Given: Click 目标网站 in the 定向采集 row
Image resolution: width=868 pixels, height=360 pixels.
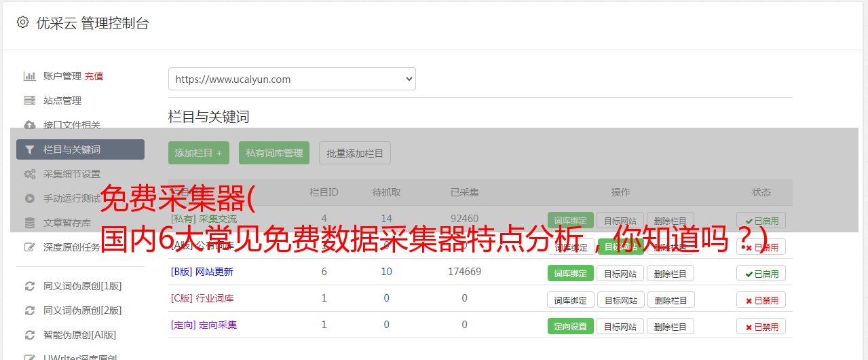Looking at the screenshot, I should tap(620, 326).
